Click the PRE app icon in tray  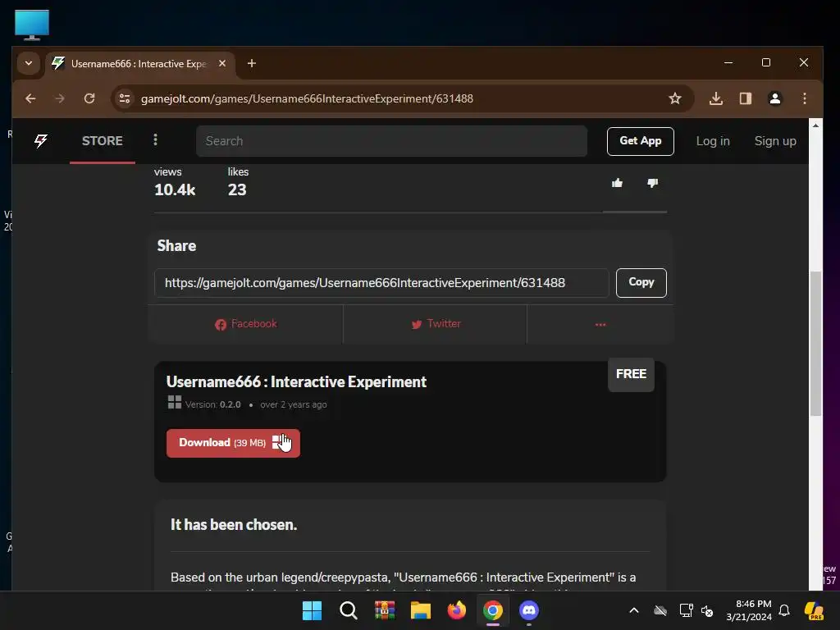[x=814, y=610]
